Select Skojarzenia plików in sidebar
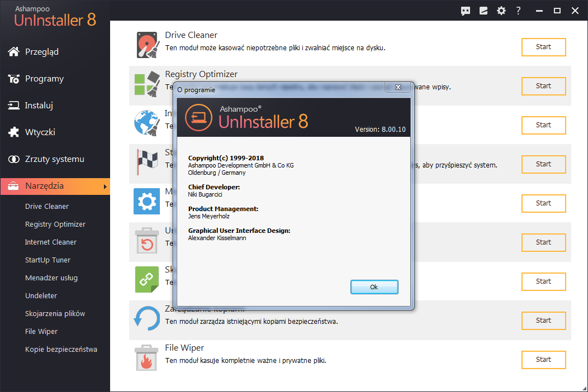Viewport: 588px width, 392px height. tap(55, 314)
